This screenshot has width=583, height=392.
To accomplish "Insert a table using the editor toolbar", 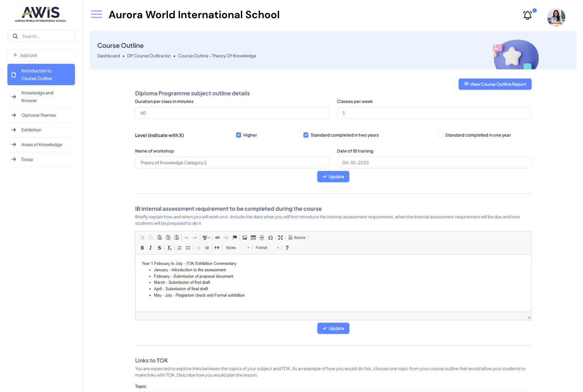I will (253, 238).
